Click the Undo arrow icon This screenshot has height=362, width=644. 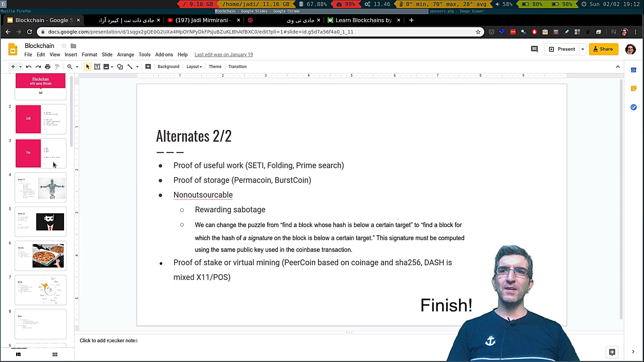[29, 67]
